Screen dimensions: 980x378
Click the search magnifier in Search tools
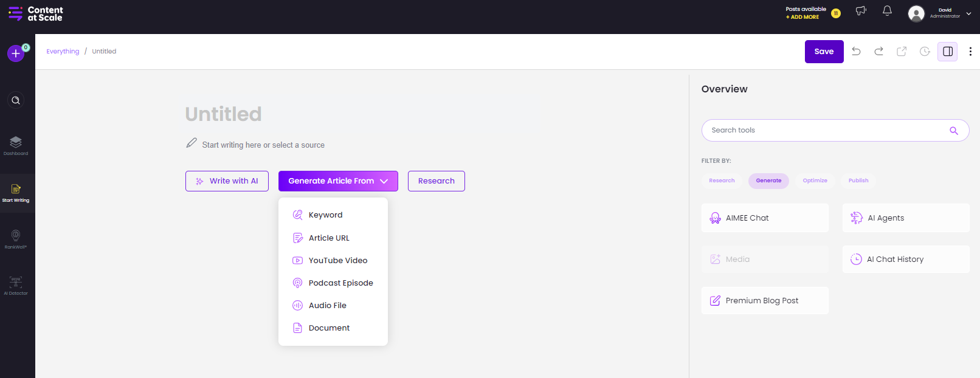tap(954, 131)
